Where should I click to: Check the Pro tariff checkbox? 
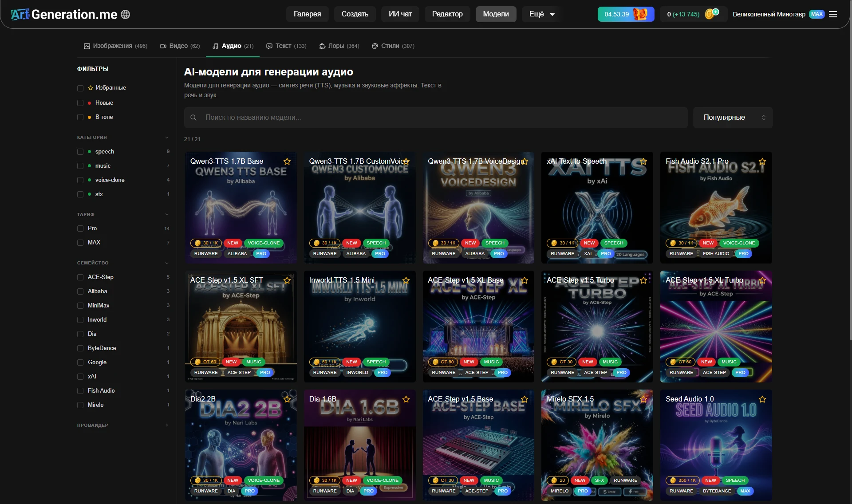coord(80,228)
